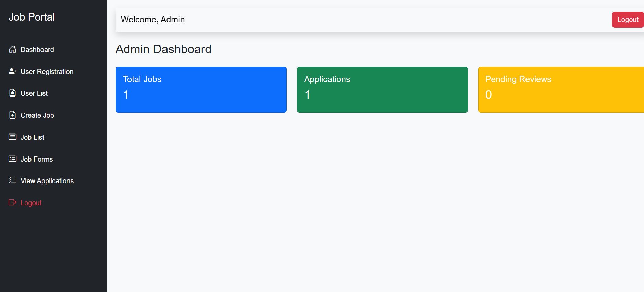Open Dashboard from the sidebar menu
644x292 pixels.
[37, 50]
